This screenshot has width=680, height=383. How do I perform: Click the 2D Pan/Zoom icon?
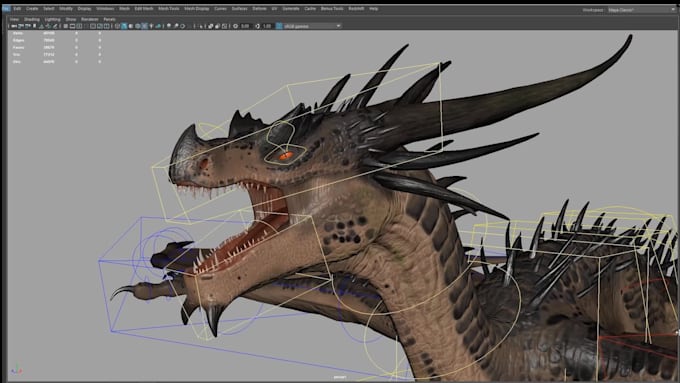point(49,26)
